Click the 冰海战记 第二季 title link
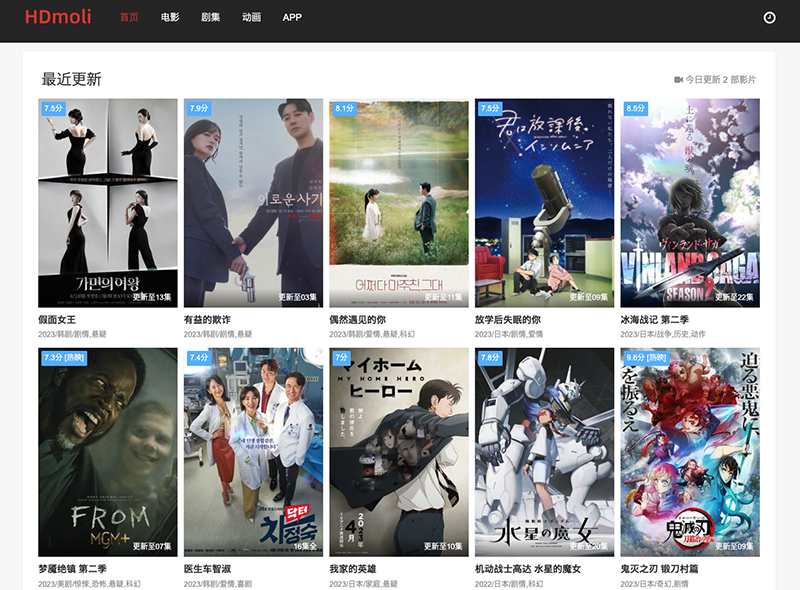This screenshot has width=800, height=590. pyautogui.click(x=655, y=319)
